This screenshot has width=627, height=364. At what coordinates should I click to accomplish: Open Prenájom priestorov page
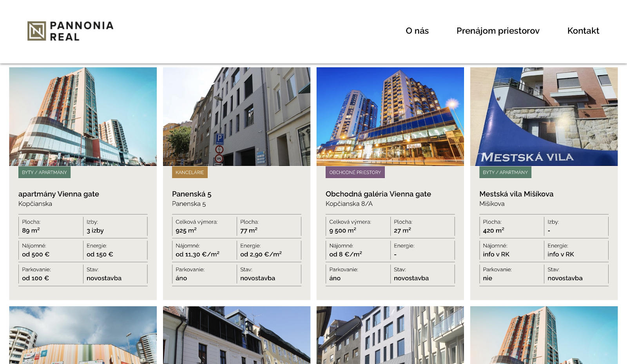(x=498, y=31)
